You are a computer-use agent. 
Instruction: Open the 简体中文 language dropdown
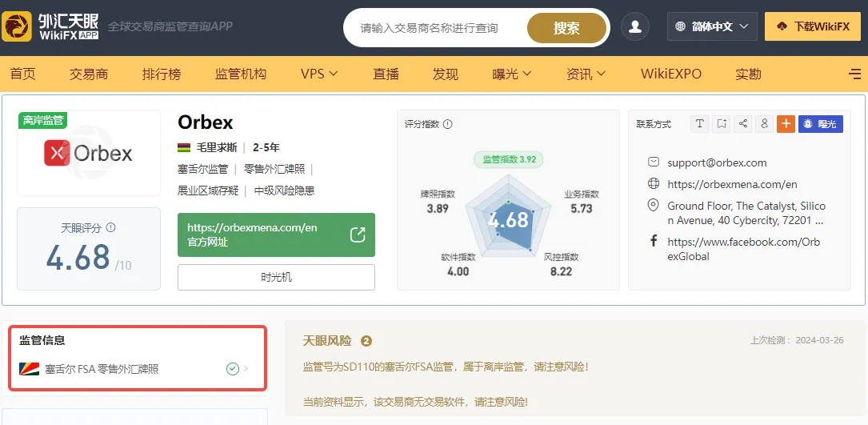tap(712, 26)
